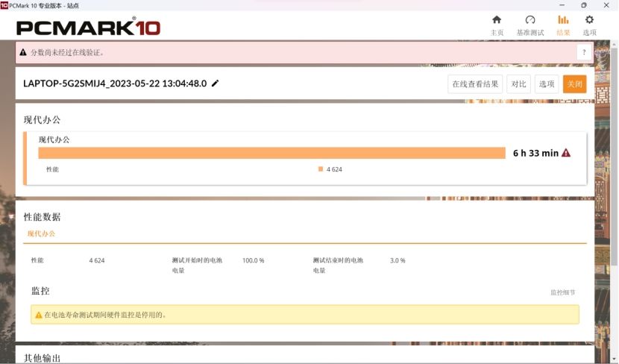This screenshot has height=364, width=619.
Task: Select the 现代办公 tab under 性能数据
Action: point(41,233)
